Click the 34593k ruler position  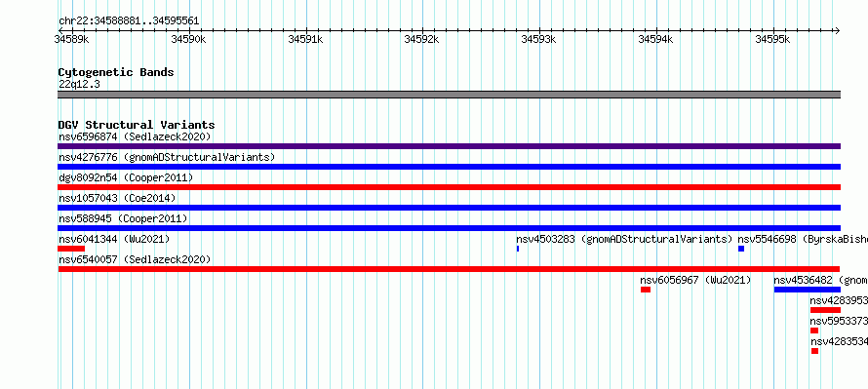pos(539,39)
